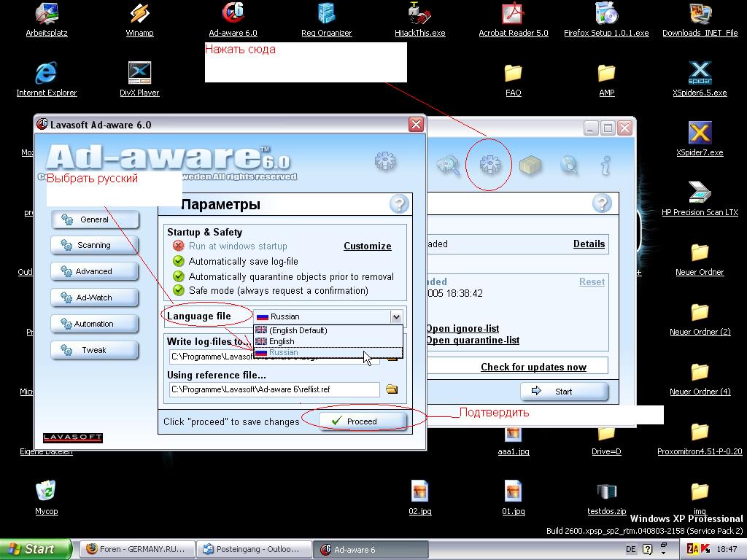Click Check for updates now link
The image size is (747, 560).
(533, 367)
